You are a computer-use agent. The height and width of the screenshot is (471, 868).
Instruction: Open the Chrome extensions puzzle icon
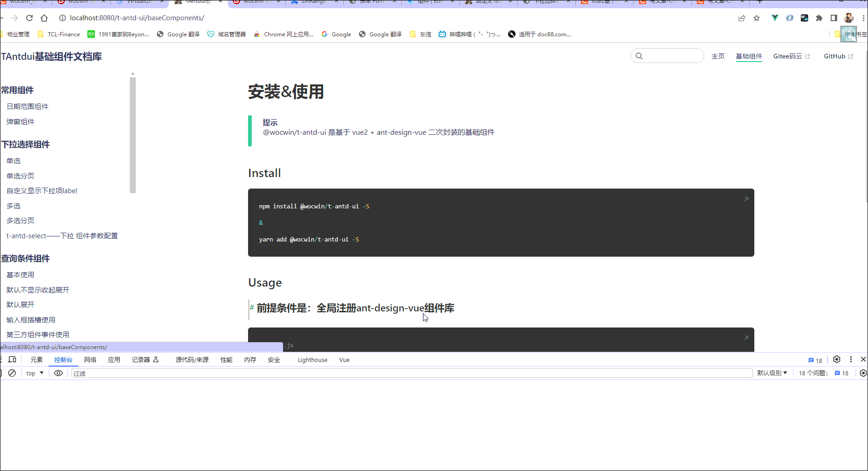click(820, 18)
